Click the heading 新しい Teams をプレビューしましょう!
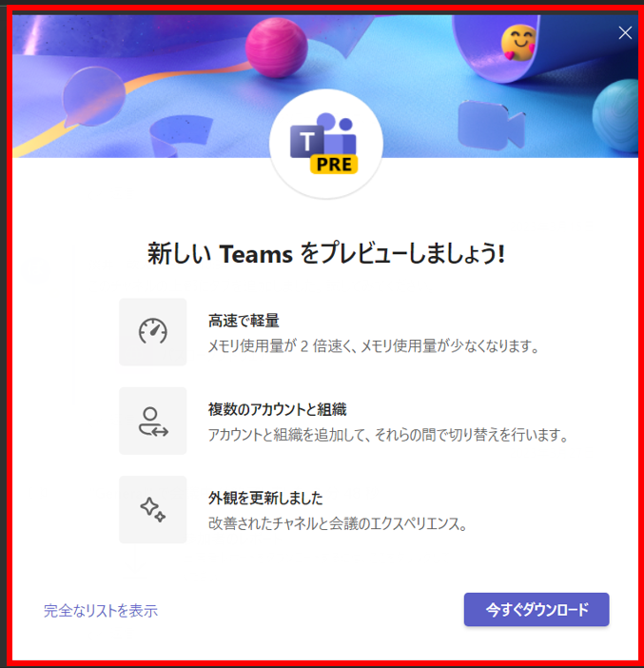 click(326, 253)
